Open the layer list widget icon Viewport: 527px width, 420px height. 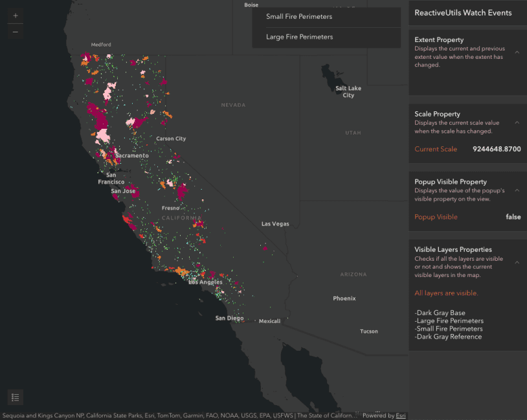tap(16, 397)
